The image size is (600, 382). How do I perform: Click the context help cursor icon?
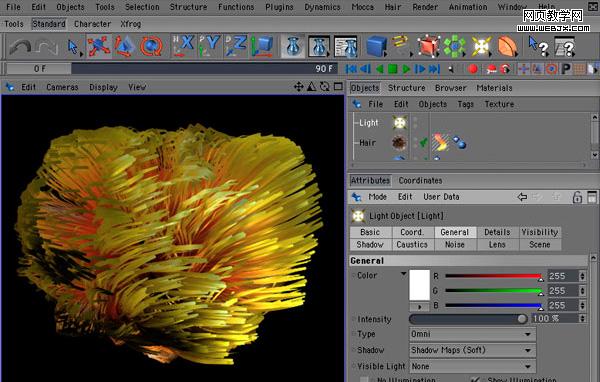tap(538, 46)
